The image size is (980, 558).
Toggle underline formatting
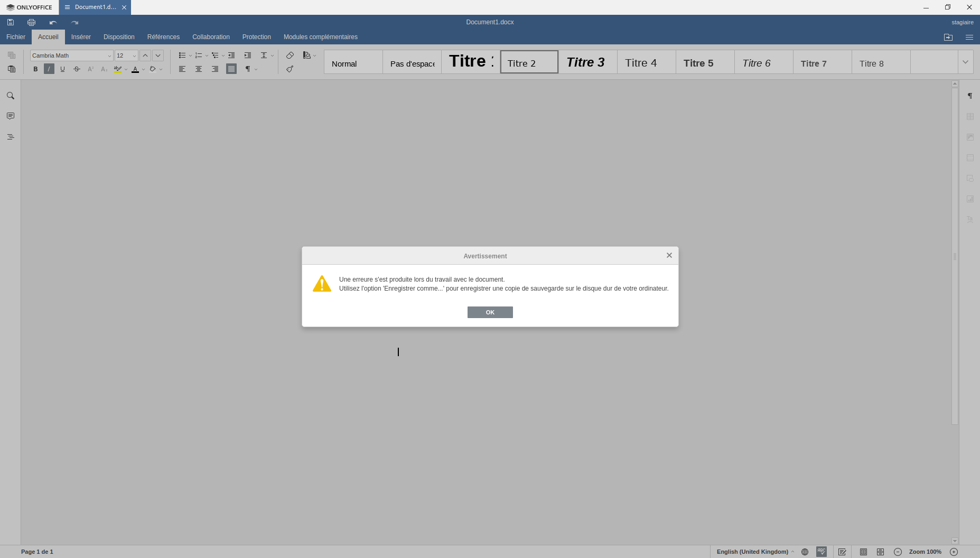(63, 69)
